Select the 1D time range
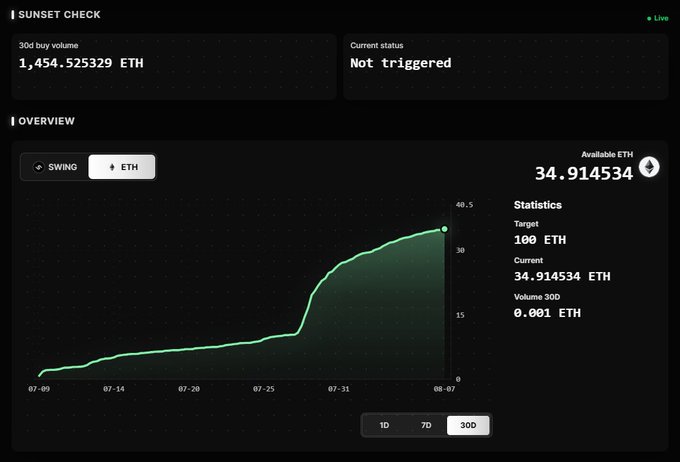Viewport: 680px width, 462px height. click(x=384, y=425)
